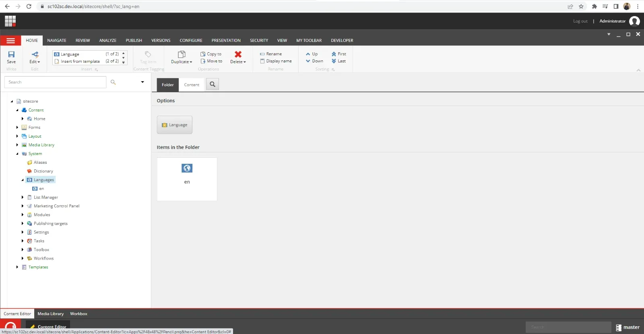Step the Insert gallery list up
This screenshot has width=644, height=334.
124,53
